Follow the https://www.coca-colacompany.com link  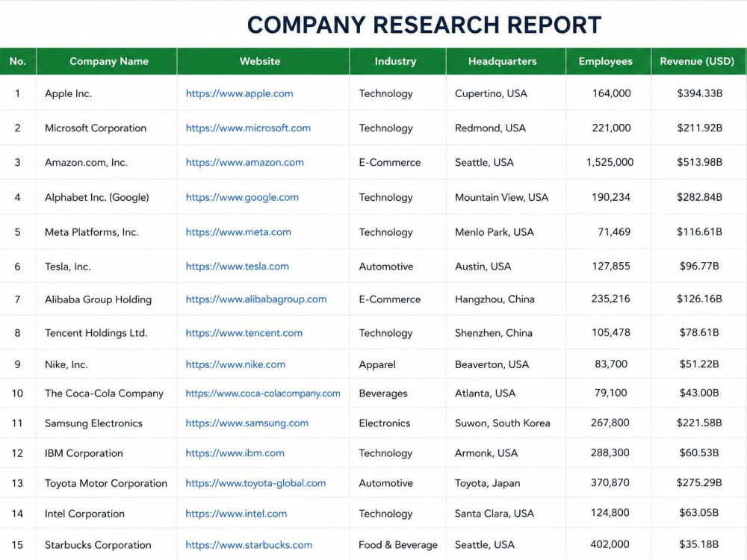263,393
